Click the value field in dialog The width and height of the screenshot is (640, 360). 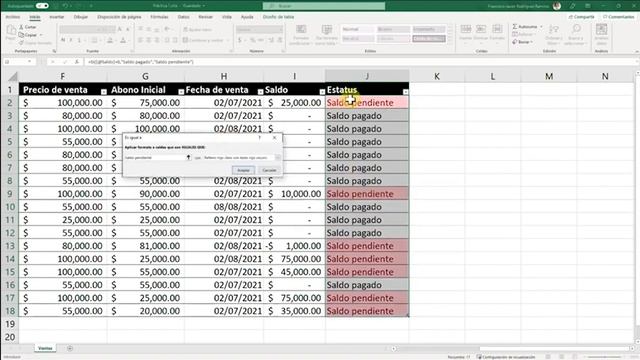click(x=155, y=158)
